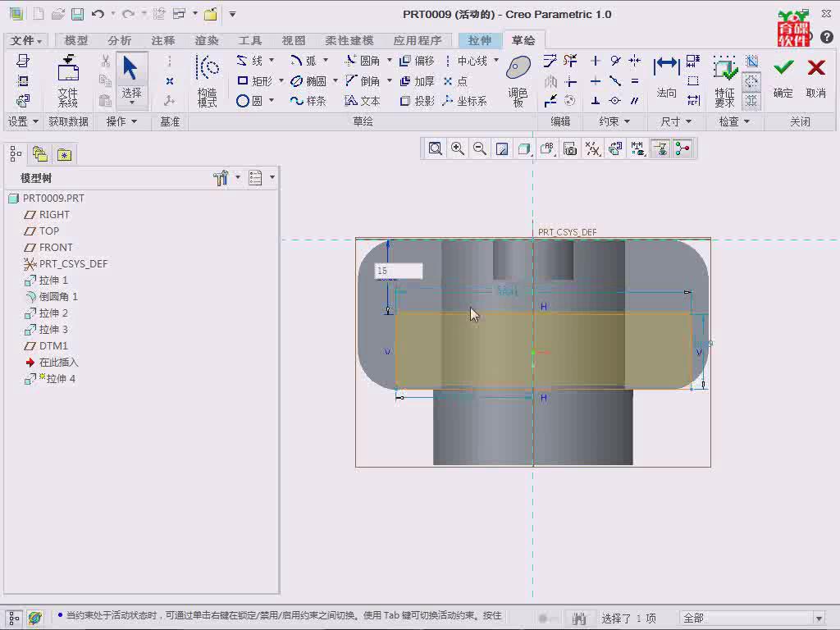This screenshot has height=630, width=840.
Task: Select the 文本 (text) sketch tool
Action: [363, 101]
